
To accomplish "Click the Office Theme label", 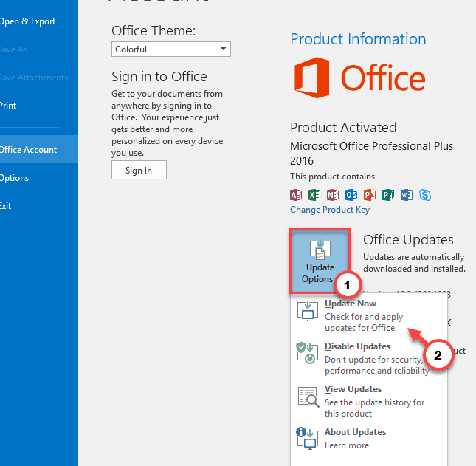I will 154,31.
